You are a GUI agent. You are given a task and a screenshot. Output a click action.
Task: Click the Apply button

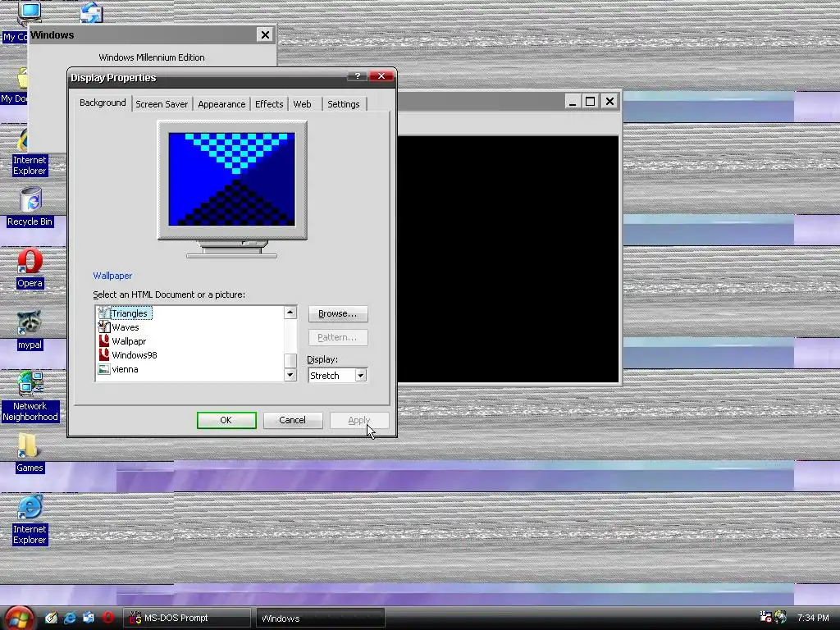coord(359,420)
